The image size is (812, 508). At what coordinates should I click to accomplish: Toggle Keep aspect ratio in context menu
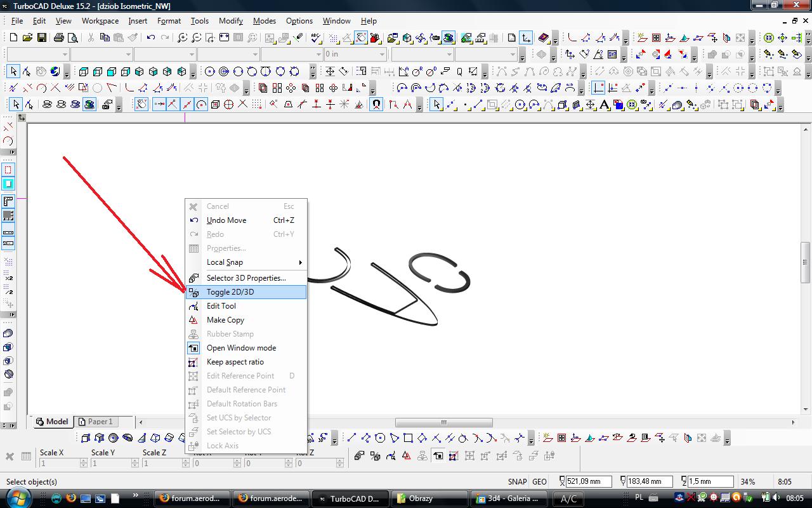coord(235,362)
